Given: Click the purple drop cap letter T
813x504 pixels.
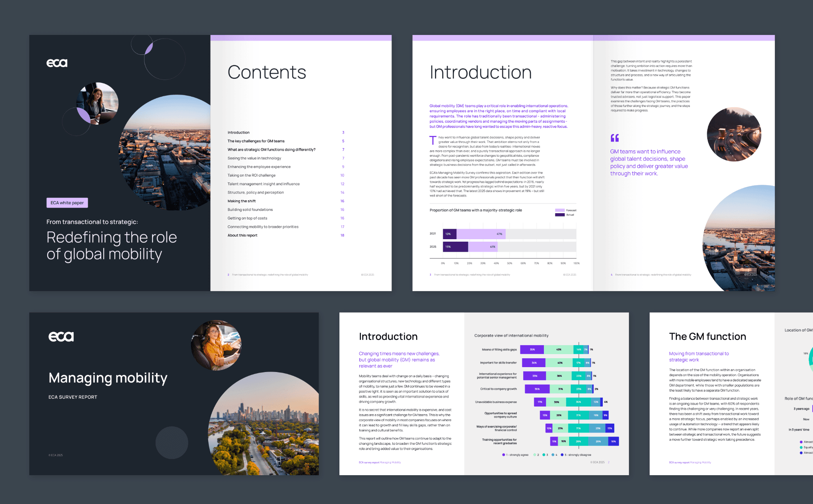Looking at the screenshot, I should point(433,141).
